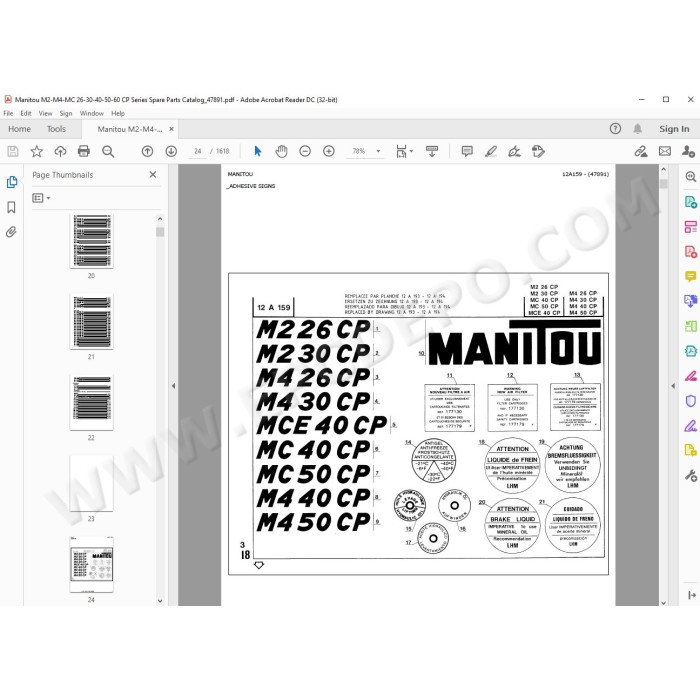Viewport: 700px width, 700px height.
Task: Activate the hand pan tool
Action: (281, 151)
